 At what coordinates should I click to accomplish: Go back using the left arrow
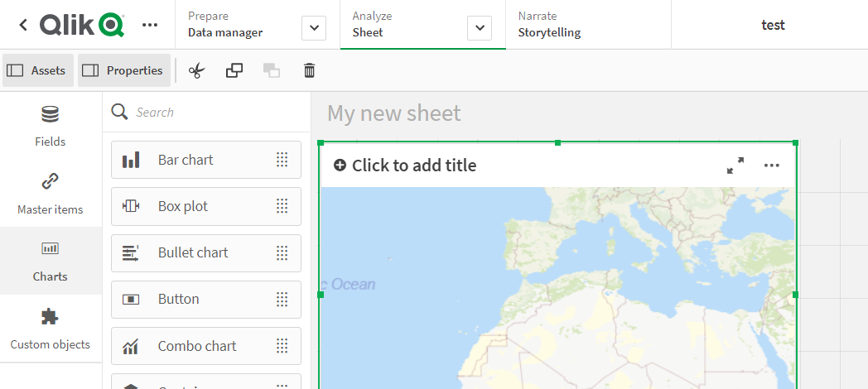(x=22, y=25)
